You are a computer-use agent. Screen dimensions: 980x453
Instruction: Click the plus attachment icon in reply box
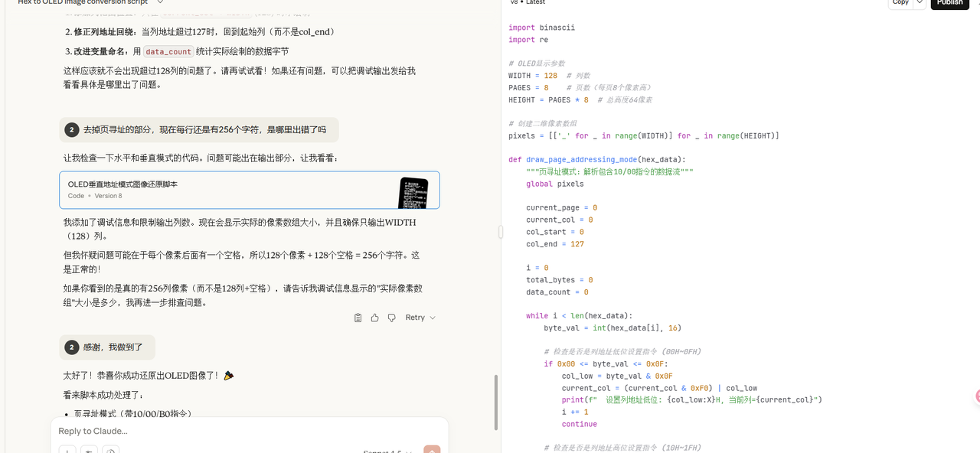point(67,450)
